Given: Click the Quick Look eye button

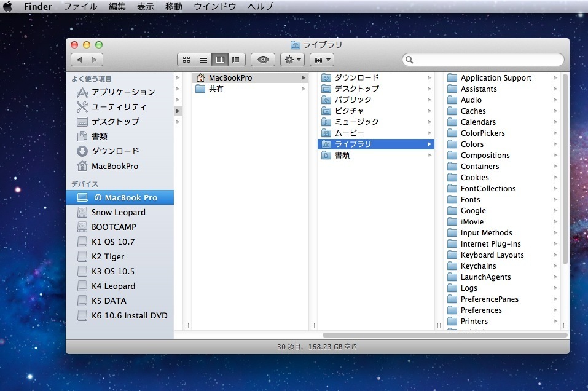Looking at the screenshot, I should tap(263, 60).
